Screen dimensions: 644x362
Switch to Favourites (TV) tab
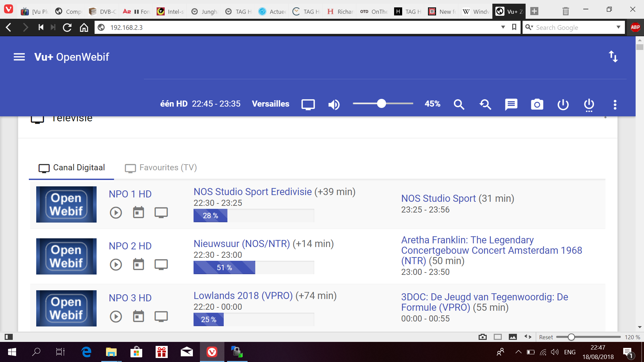[161, 168]
